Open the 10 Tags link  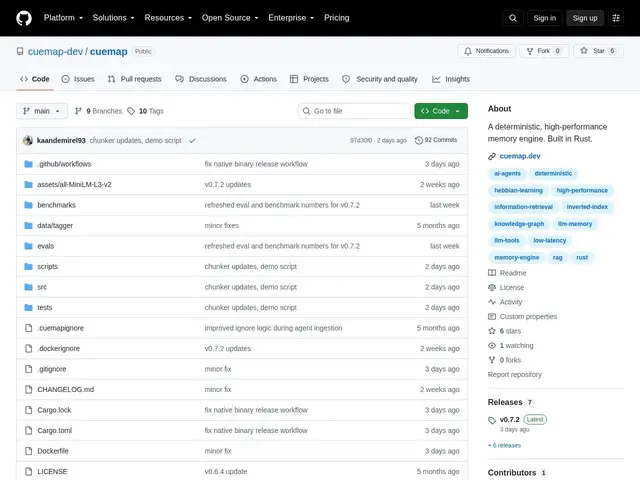tap(145, 111)
